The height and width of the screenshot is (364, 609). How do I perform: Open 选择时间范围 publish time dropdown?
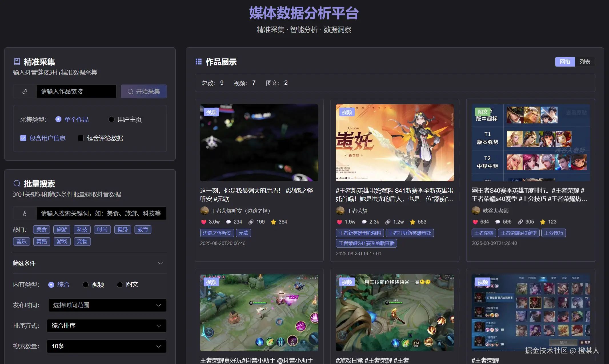(107, 305)
